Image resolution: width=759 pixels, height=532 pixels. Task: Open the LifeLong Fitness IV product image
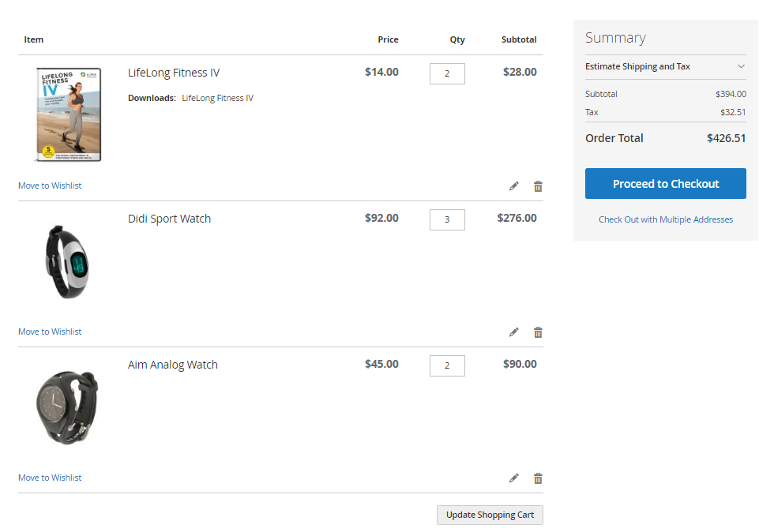tap(68, 114)
